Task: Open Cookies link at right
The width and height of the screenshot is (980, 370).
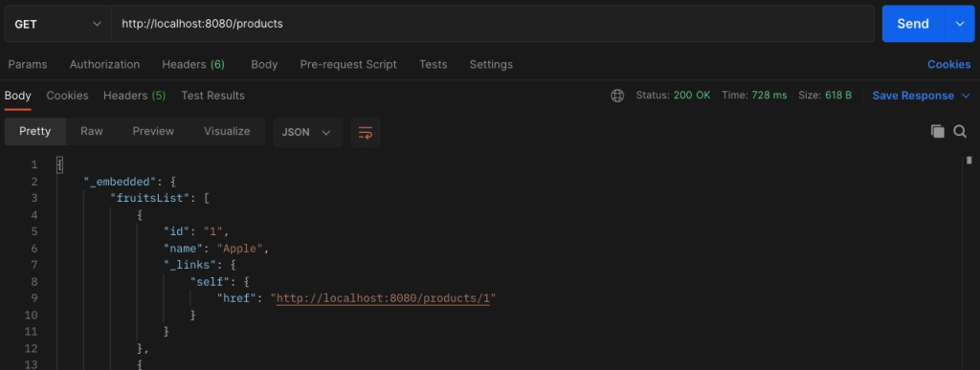Action: click(948, 64)
